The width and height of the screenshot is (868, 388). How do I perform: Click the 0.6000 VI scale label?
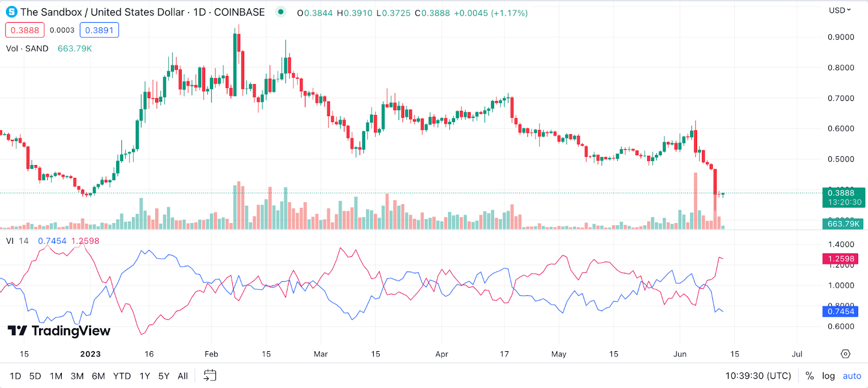841,326
